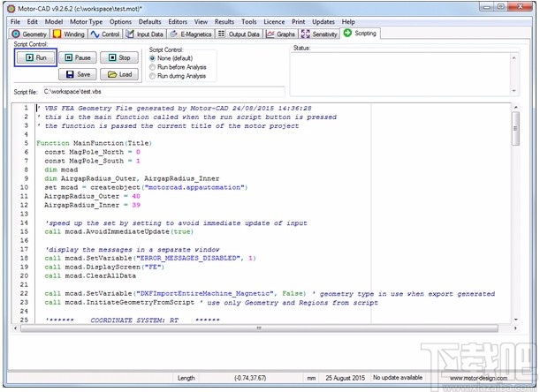540x392 pixels.
Task: Open the Help menu
Action: point(348,22)
